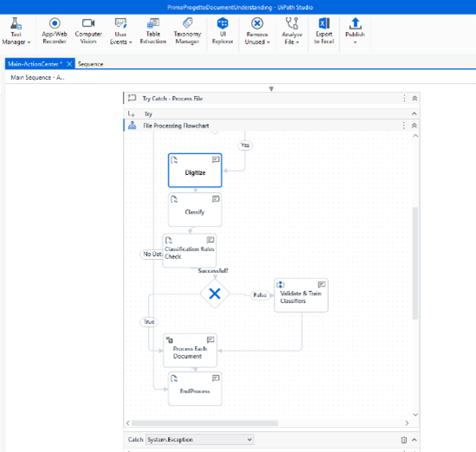
Task: Select Process Each Document node
Action: pyautogui.click(x=190, y=351)
